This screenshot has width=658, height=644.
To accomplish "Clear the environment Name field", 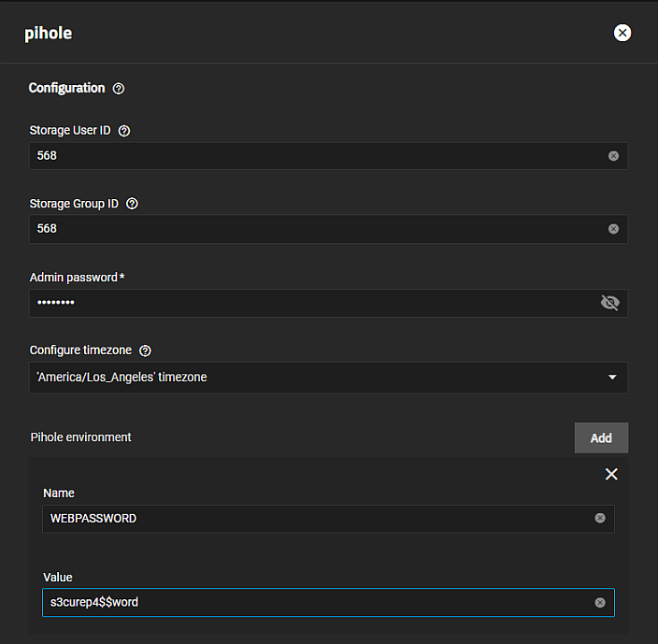I will coord(600,518).
